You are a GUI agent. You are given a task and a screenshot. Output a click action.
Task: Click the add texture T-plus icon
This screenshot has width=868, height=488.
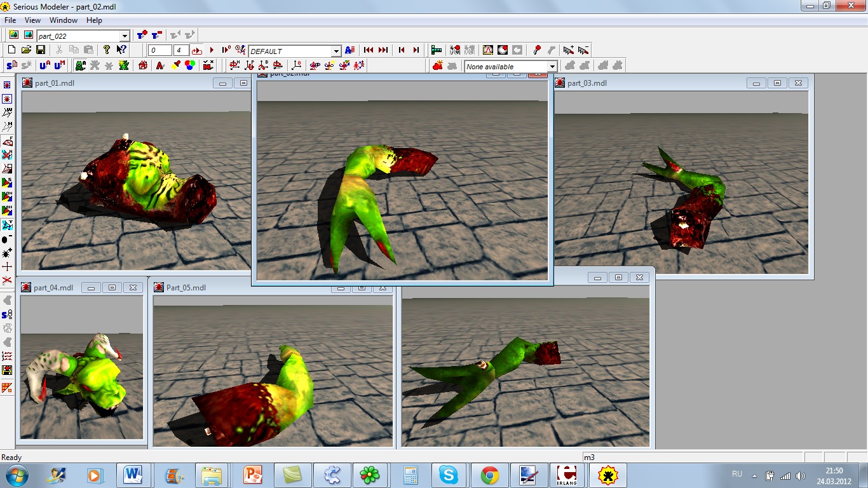142,35
